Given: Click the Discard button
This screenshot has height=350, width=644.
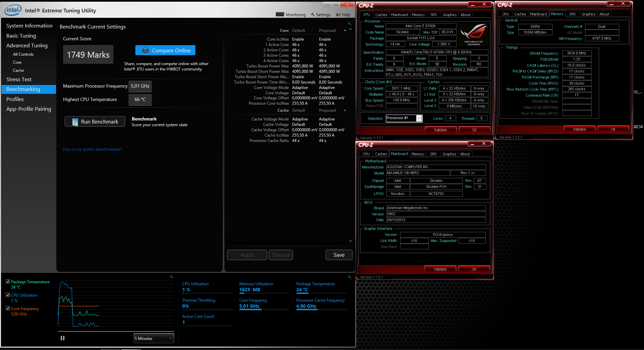Looking at the screenshot, I should (x=281, y=255).
